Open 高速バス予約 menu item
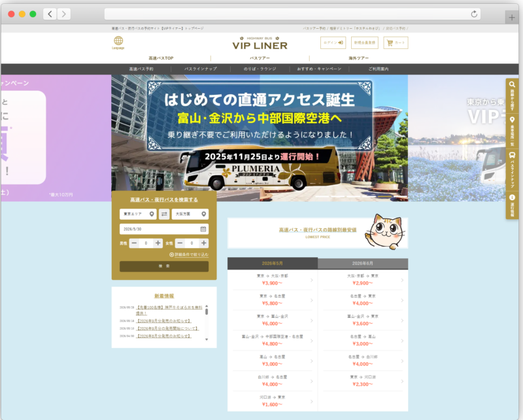This screenshot has height=420, width=523. tap(141, 69)
